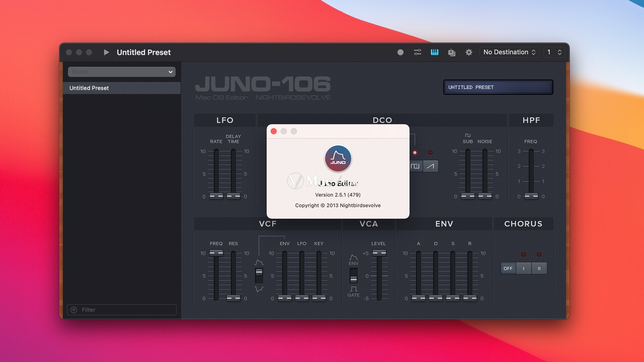Close the Juno Editor about window
Screen dimensions: 644x362
click(x=273, y=131)
